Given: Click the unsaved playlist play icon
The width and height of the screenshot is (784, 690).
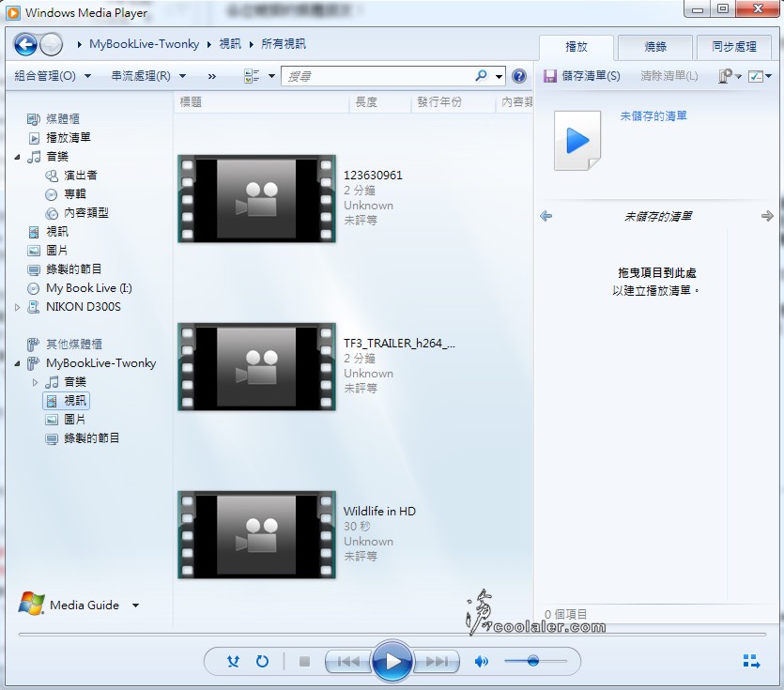Looking at the screenshot, I should click(x=577, y=141).
